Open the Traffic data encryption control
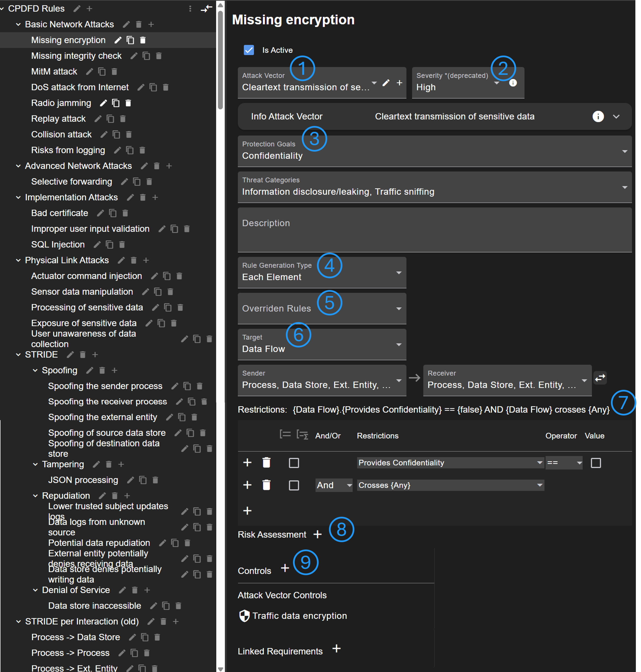The height and width of the screenshot is (672, 641). click(x=299, y=616)
